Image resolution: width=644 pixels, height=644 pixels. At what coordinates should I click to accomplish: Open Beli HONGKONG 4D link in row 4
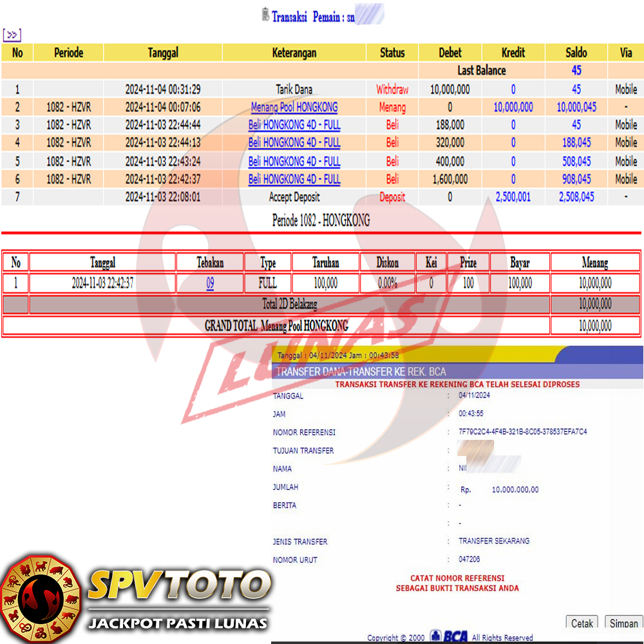pyautogui.click(x=294, y=143)
